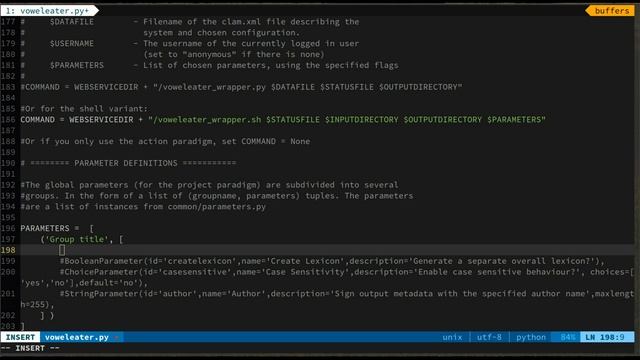Click line number 196 in gutter
This screenshot has width=640, height=360.
pyautogui.click(x=8, y=228)
